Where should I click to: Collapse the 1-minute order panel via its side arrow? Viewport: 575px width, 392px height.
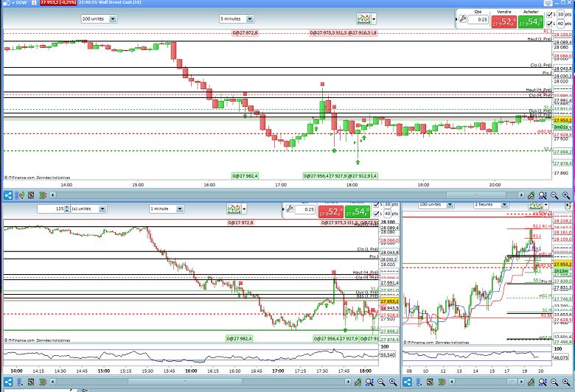[283, 209]
